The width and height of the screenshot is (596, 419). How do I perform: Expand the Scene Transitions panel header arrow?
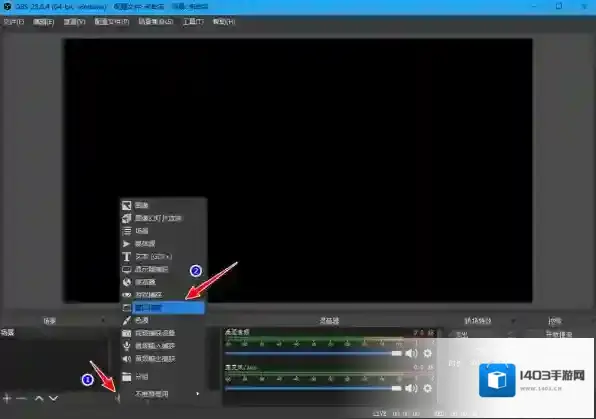[513, 321]
